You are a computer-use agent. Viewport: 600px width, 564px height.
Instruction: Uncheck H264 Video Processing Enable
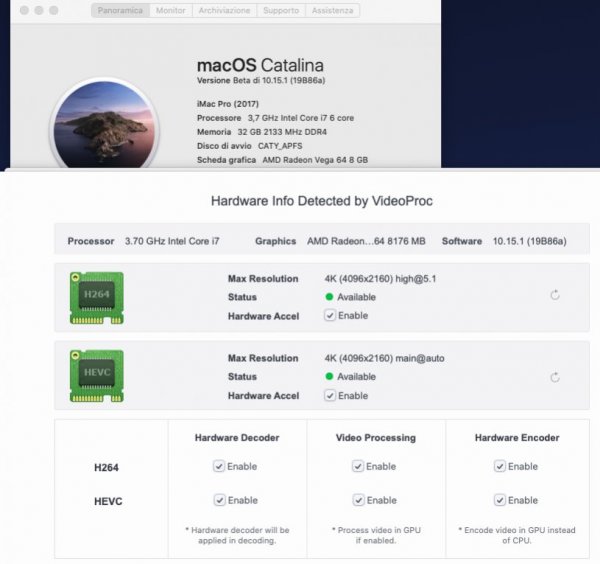point(357,466)
